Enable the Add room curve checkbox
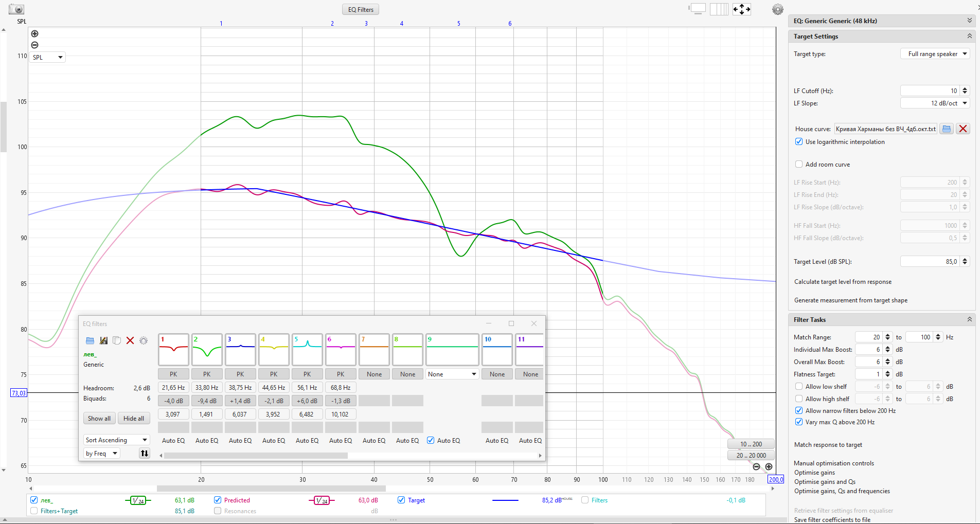The height and width of the screenshot is (524, 980). (x=799, y=165)
